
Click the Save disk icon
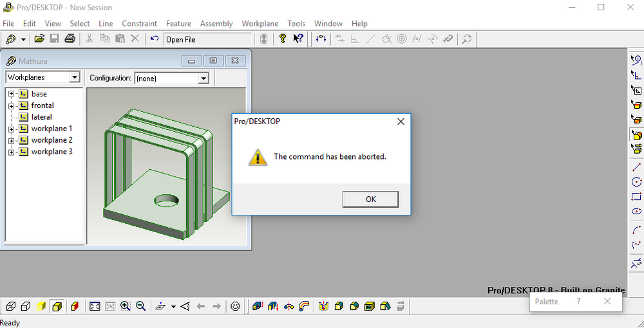click(55, 39)
